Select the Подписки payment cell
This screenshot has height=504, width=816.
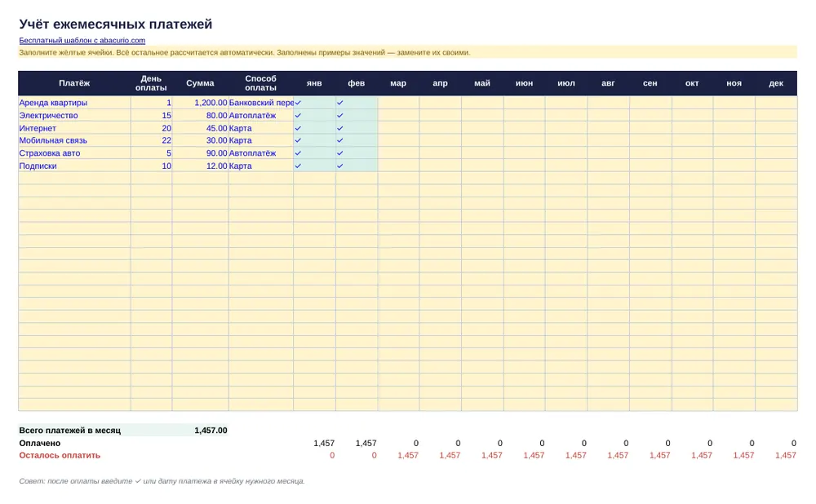click(x=74, y=166)
